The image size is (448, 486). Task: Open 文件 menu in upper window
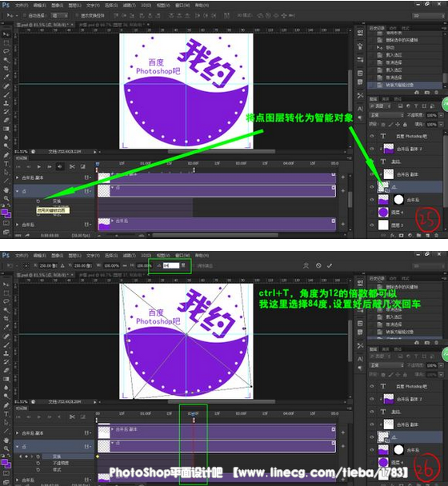tap(22, 6)
